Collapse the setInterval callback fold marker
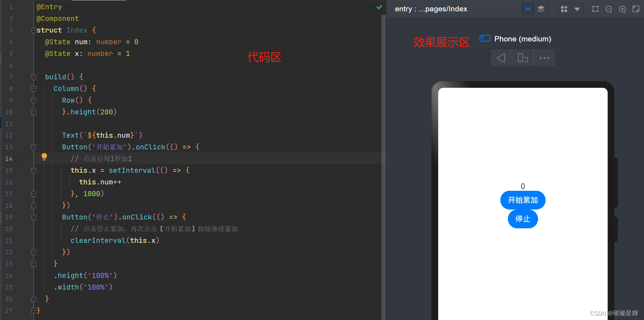644x320 pixels. 34,170
